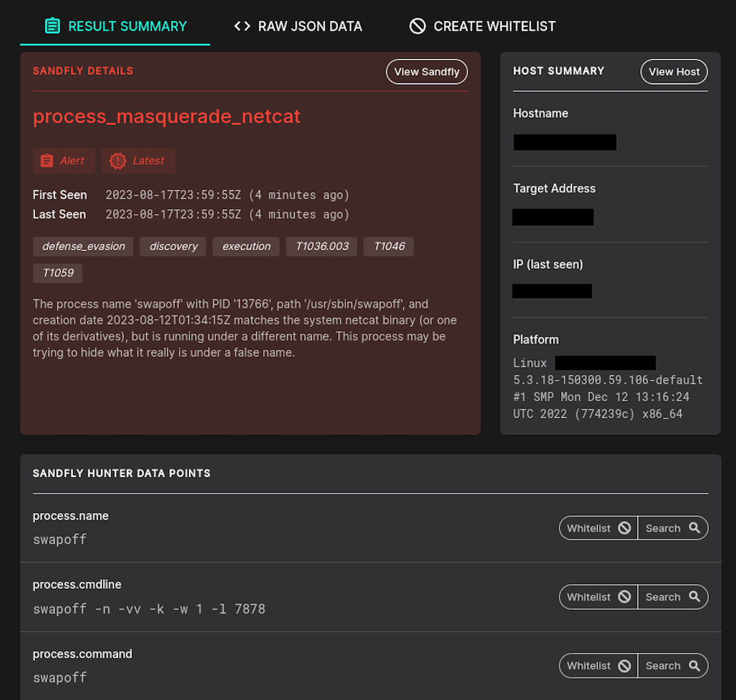Click the code brackets icon beside Raw JSON Data
Viewport: 736px width, 700px height.
click(240, 26)
